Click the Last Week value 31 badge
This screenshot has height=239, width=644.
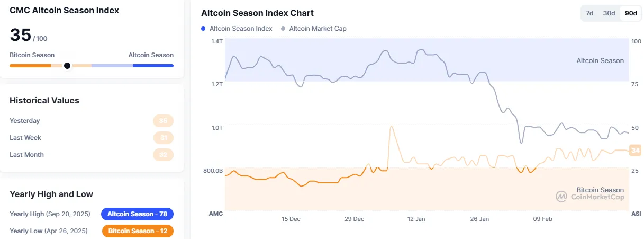point(163,138)
